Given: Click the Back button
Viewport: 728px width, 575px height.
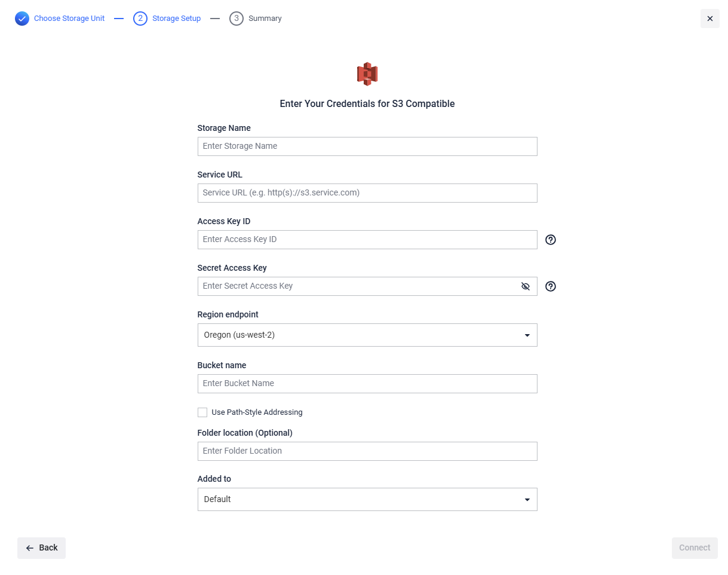Looking at the screenshot, I should (41, 548).
